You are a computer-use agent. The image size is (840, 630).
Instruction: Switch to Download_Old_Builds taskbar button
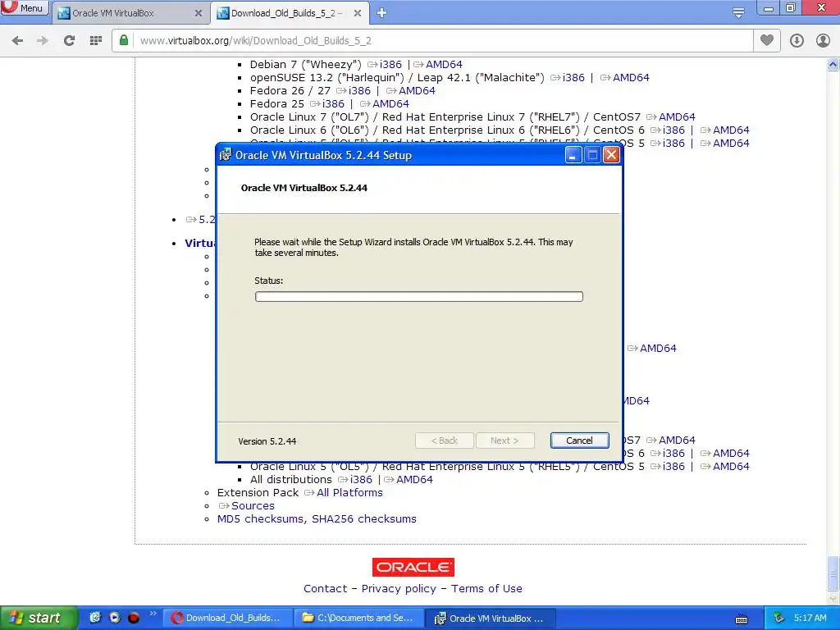pos(227,619)
